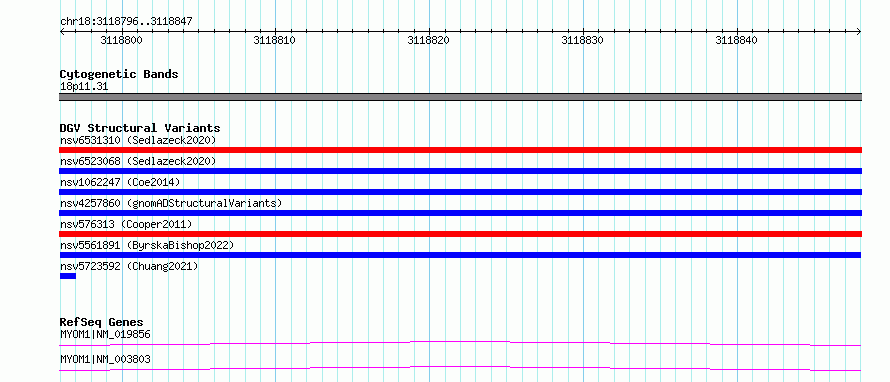This screenshot has width=890, height=382.
Task: Select the blue nsv1062247 variant bar
Action: [x=460, y=192]
